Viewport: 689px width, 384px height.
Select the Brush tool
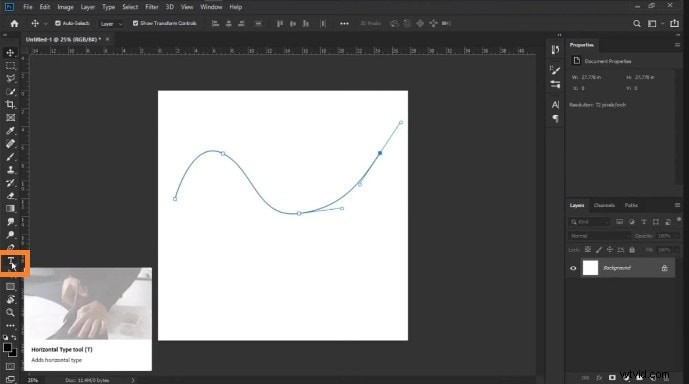point(10,157)
